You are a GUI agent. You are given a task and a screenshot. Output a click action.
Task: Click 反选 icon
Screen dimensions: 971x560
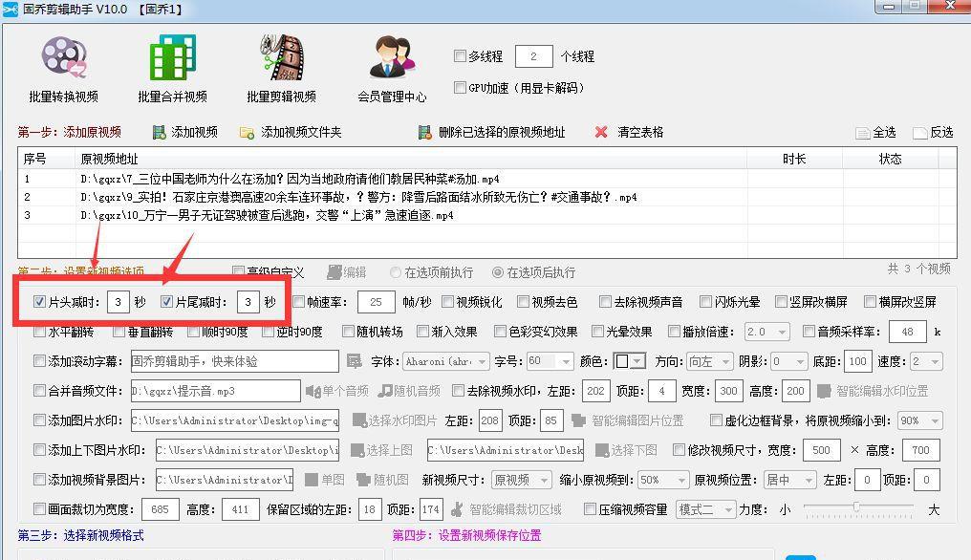[x=919, y=133]
